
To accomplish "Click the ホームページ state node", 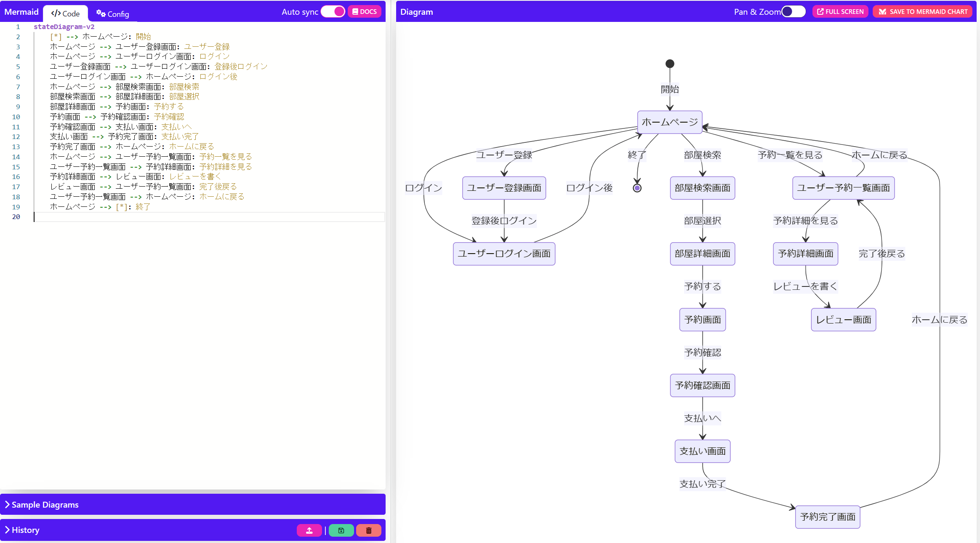I will pos(669,122).
